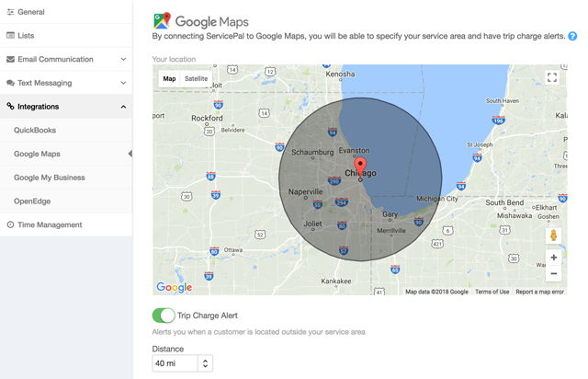Click the Evanston label on the map
The width and height of the screenshot is (588, 379).
pos(354,150)
